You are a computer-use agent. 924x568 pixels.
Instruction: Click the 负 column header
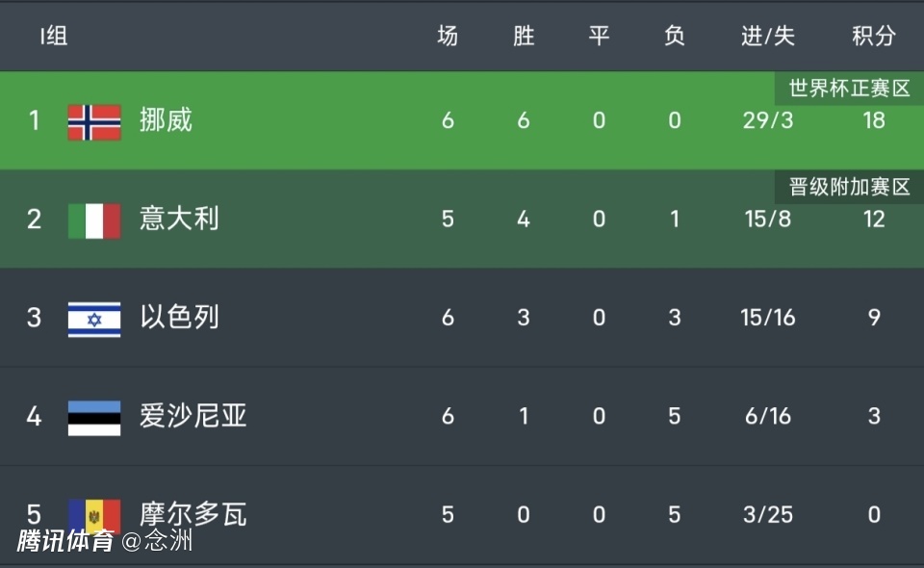[674, 37]
